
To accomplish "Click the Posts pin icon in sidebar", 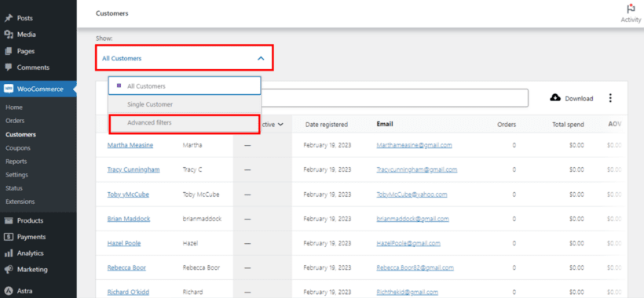I will click(x=9, y=18).
